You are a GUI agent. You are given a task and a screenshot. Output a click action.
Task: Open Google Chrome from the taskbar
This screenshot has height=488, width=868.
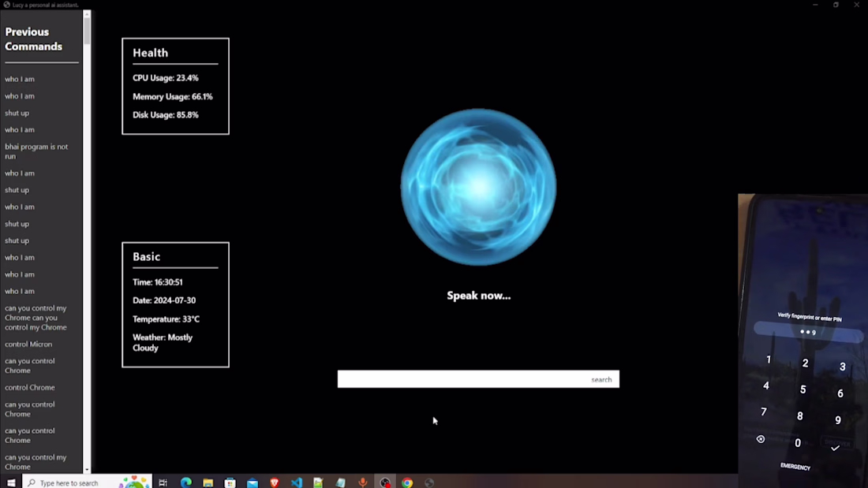point(407,482)
